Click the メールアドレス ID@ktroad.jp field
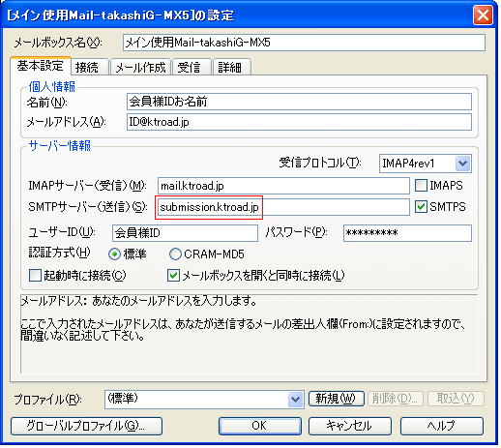 299,122
